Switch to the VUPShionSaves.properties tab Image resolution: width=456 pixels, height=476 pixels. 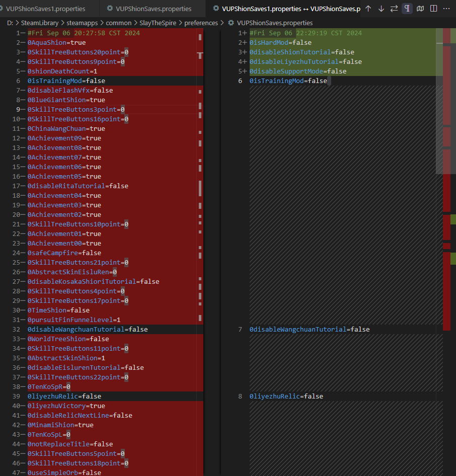tap(154, 9)
